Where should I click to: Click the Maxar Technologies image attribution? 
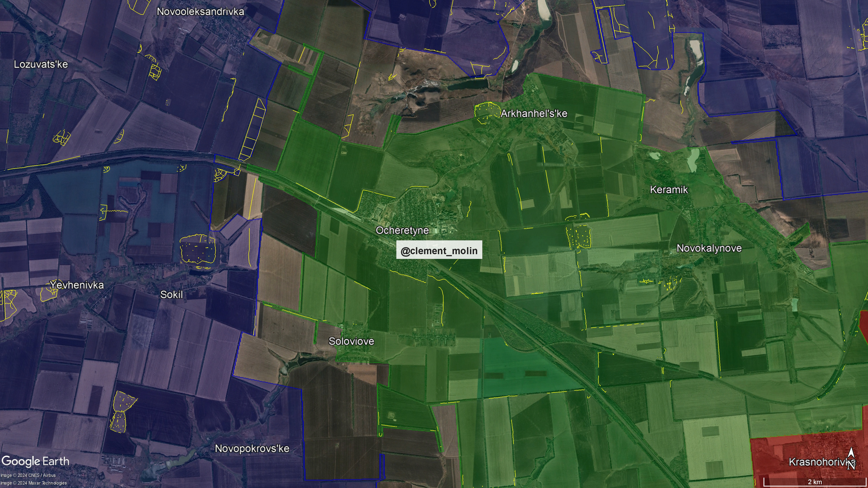(33, 483)
